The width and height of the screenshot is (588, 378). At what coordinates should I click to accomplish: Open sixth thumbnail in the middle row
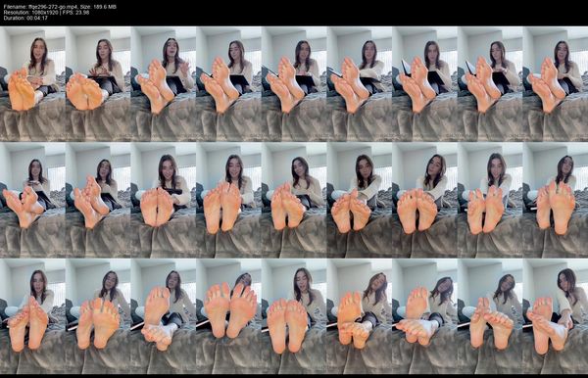pos(360,200)
